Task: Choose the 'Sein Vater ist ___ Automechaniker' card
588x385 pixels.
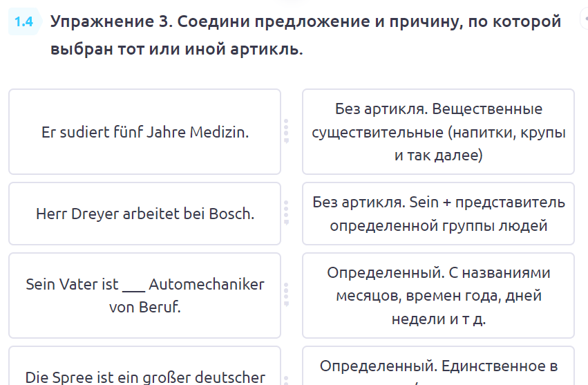Action: pos(144,295)
